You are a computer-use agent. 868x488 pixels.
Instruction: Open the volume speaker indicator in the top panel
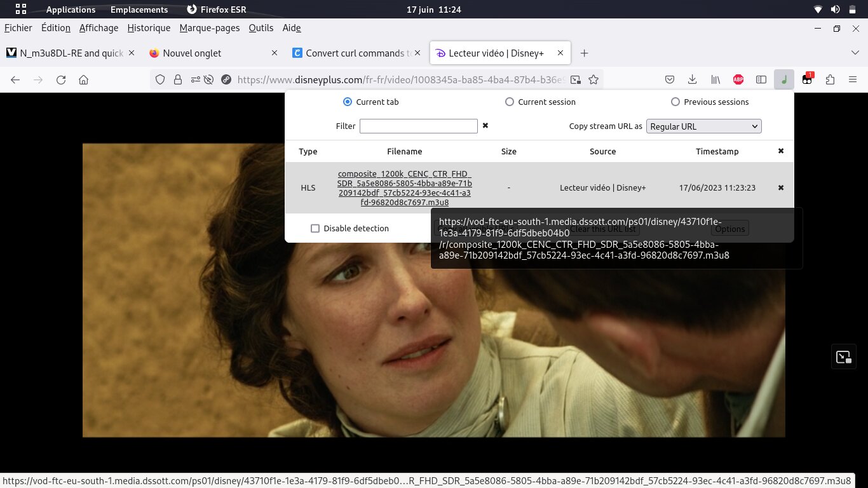pos(835,10)
